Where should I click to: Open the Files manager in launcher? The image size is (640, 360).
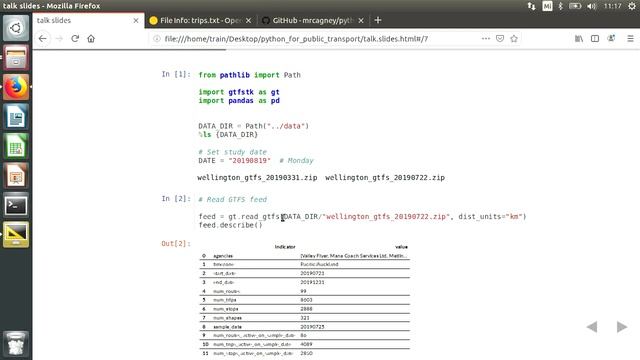click(16, 57)
